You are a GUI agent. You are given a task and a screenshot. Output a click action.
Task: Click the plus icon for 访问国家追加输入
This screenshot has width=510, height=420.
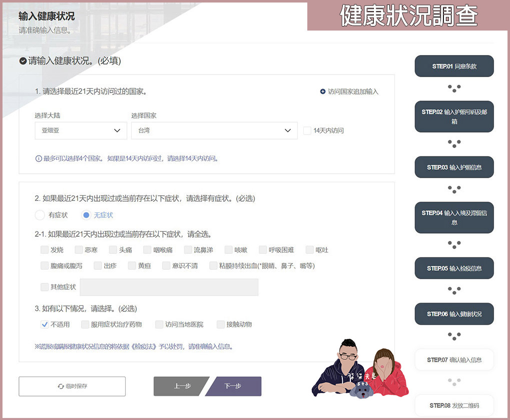pos(323,92)
